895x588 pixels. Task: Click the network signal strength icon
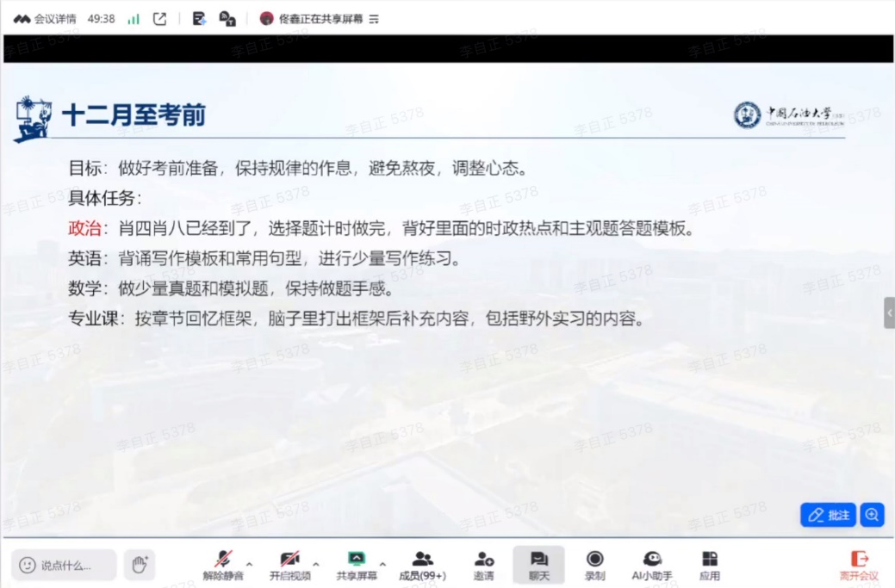point(134,19)
